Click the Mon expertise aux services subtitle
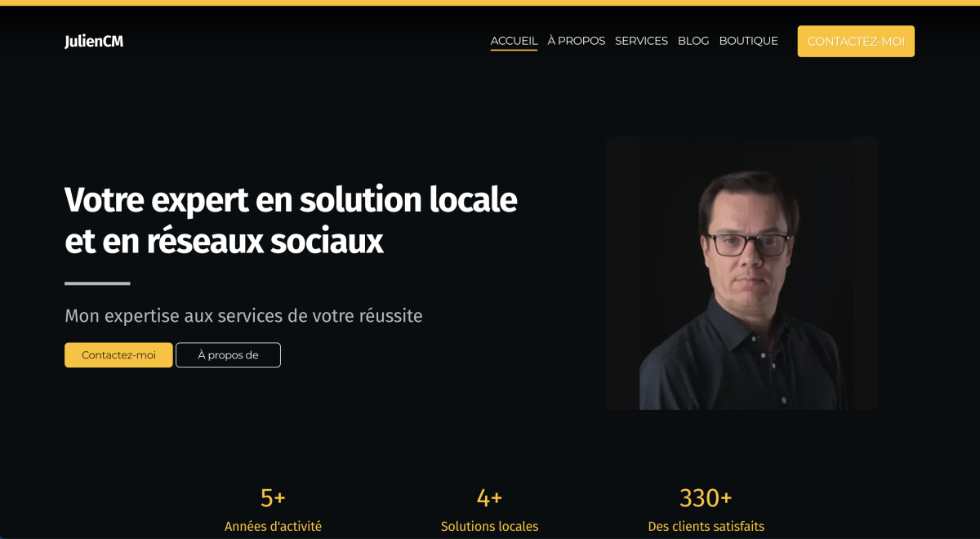Viewport: 980px width, 539px height. coord(243,316)
